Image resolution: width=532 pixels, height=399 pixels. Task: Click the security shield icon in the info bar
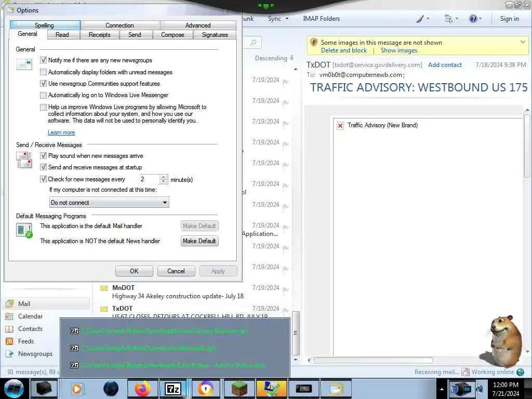click(x=314, y=43)
